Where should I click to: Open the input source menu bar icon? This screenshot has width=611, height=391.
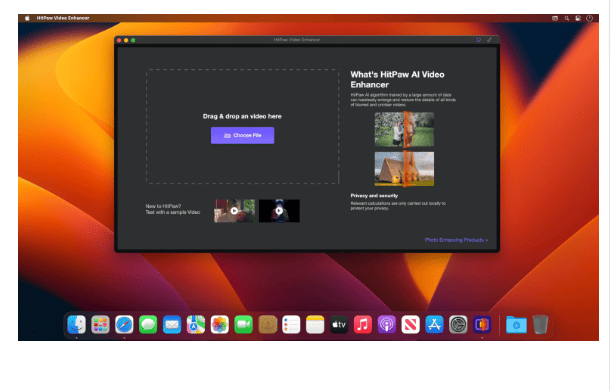[x=555, y=18]
